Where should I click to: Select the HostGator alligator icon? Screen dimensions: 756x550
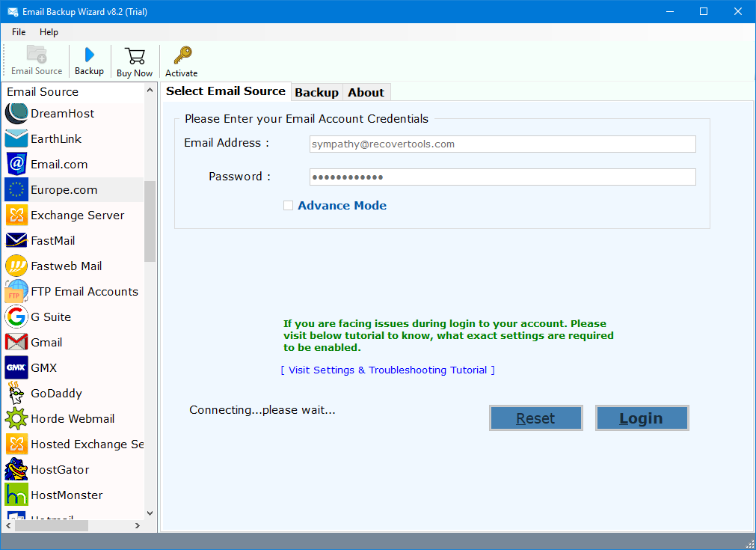pos(16,469)
